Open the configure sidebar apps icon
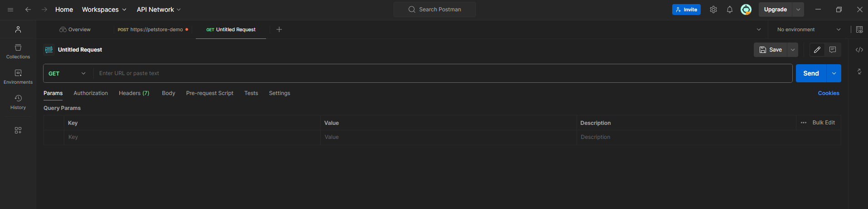Screen dimensions: 868x209 pos(18,130)
